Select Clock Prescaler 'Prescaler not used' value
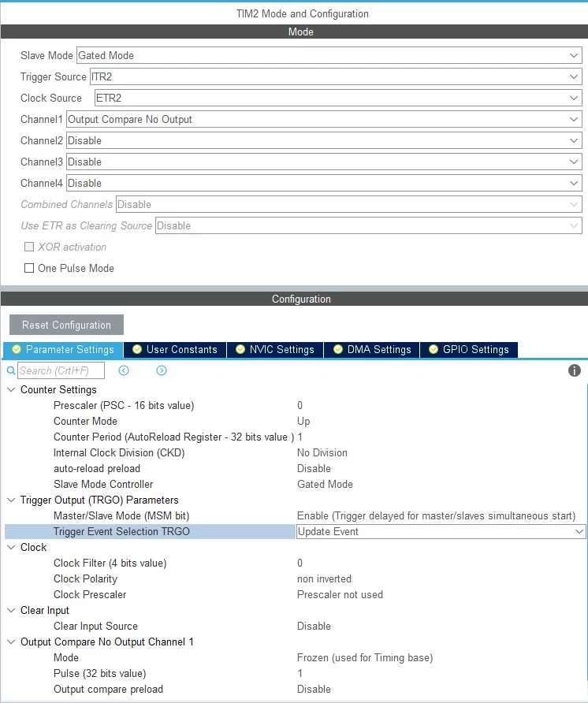 click(x=340, y=594)
